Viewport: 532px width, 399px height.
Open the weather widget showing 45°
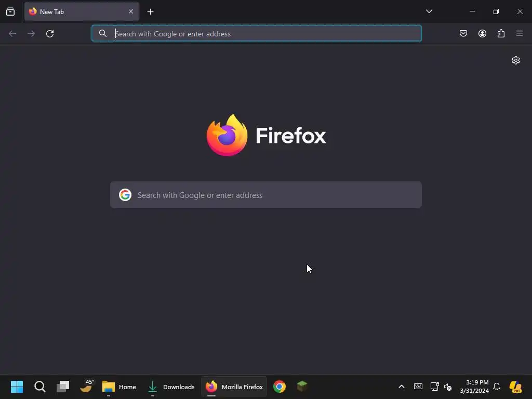pyautogui.click(x=87, y=386)
